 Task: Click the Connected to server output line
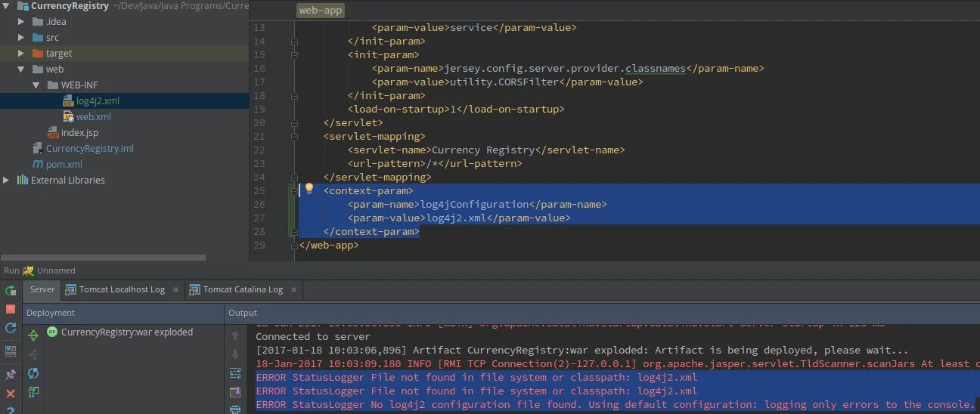(x=313, y=336)
